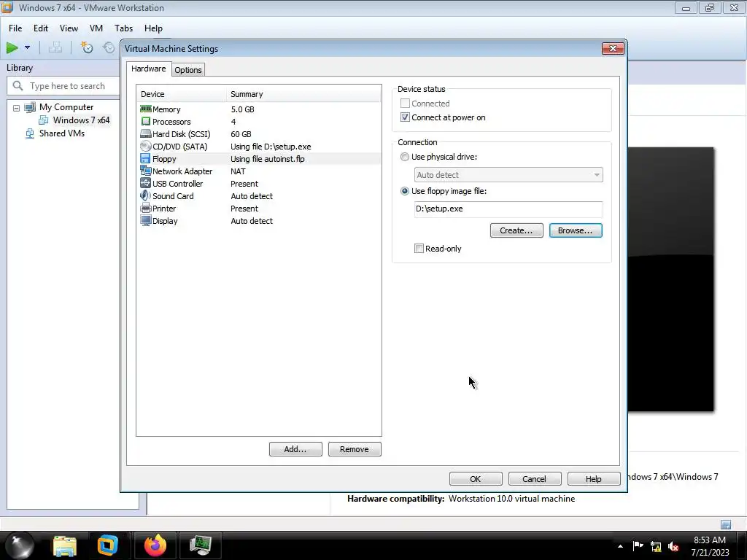Click the Printer device icon

point(146,208)
